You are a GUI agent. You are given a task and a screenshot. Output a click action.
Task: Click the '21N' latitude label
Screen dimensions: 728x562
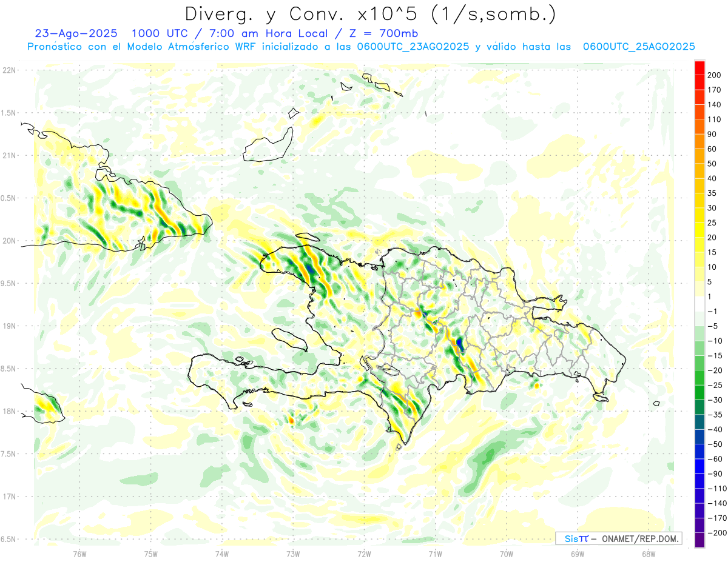pos(9,156)
